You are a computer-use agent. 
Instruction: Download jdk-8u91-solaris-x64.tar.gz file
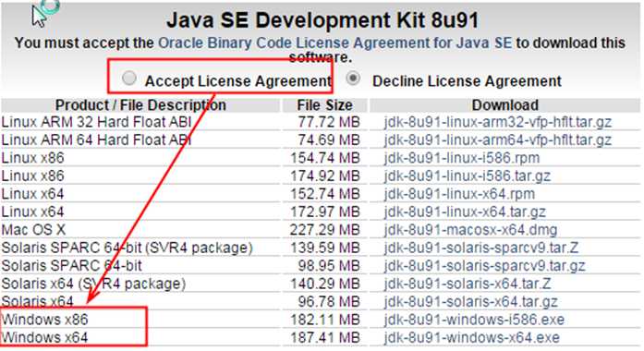pyautogui.click(x=471, y=302)
